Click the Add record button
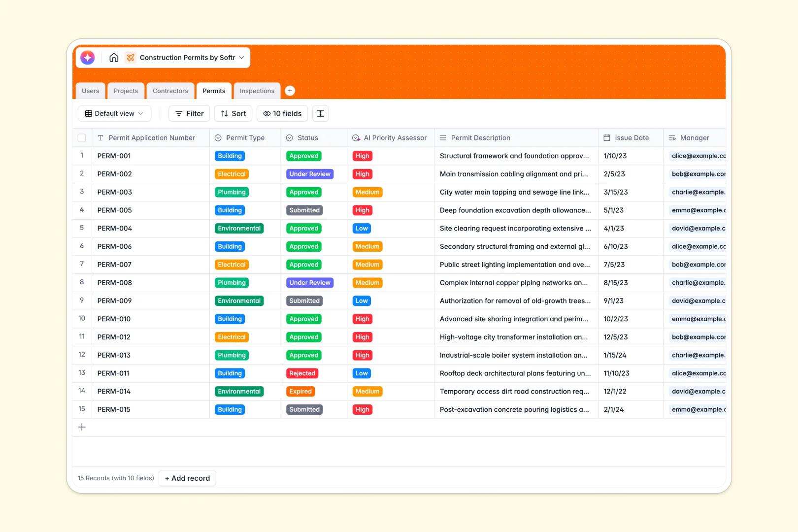 [x=187, y=478]
